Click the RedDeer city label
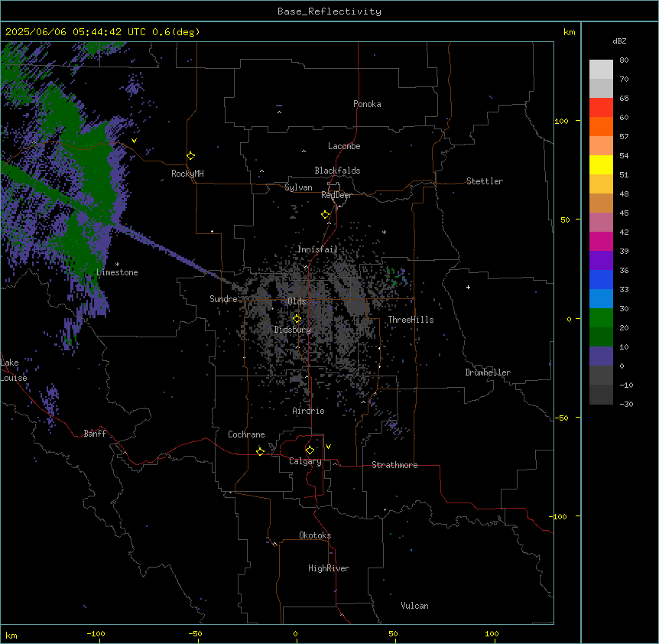Screen dimensions: 659x644 (336, 195)
